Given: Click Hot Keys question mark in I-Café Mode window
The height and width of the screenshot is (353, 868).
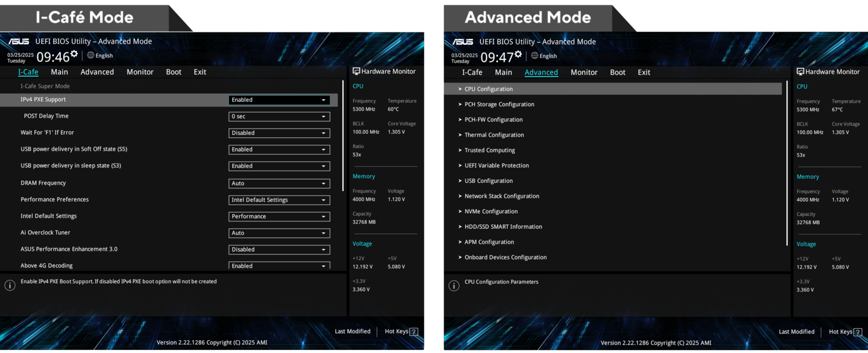Looking at the screenshot, I should (414, 332).
